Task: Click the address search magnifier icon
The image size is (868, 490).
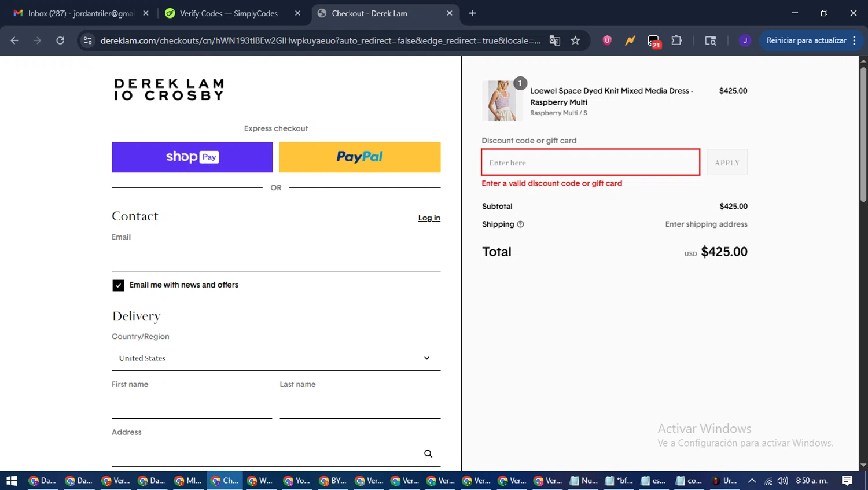Action: (428, 454)
